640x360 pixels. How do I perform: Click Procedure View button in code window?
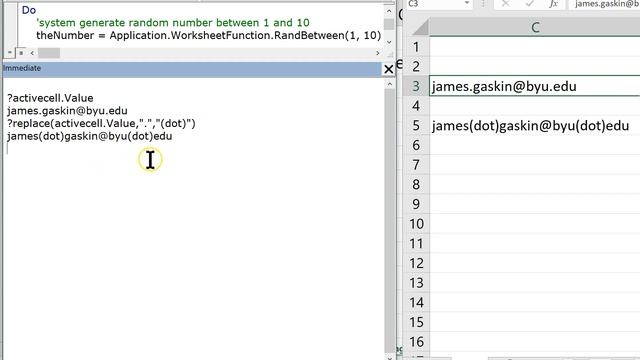10,53
